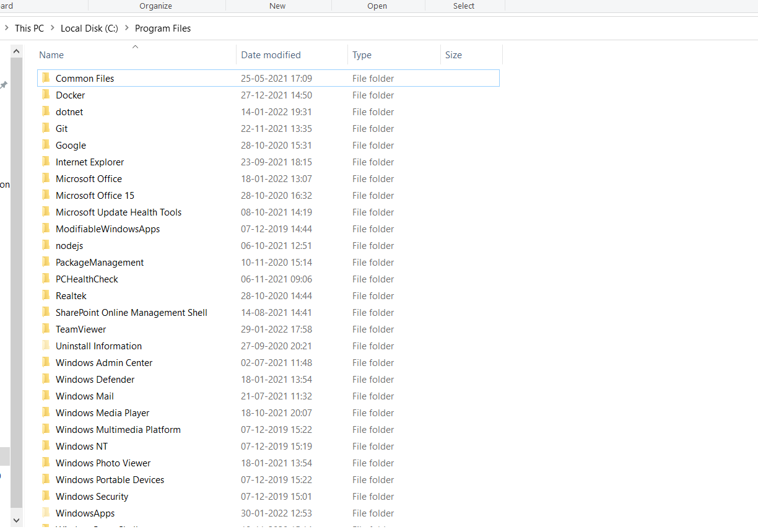Image resolution: width=758 pixels, height=532 pixels.
Task: Click the up arrow of the navigation pane scrollbar
Action: click(17, 51)
